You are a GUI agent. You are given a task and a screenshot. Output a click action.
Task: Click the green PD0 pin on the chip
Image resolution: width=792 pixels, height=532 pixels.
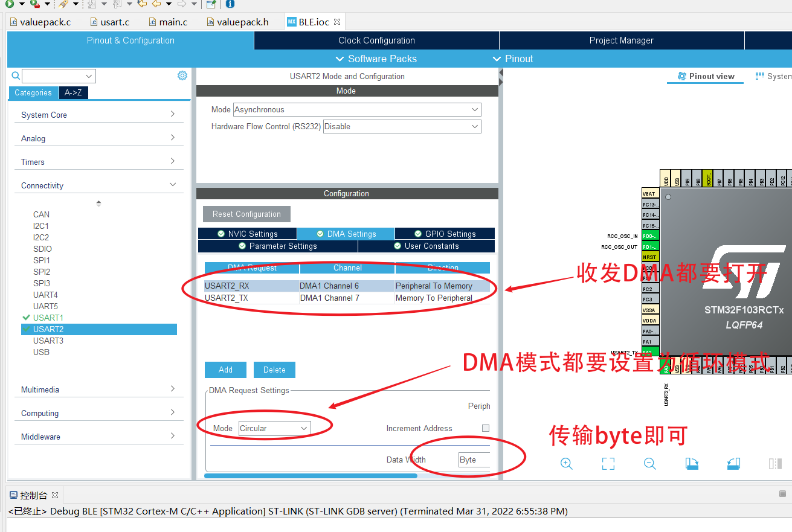[650, 236]
